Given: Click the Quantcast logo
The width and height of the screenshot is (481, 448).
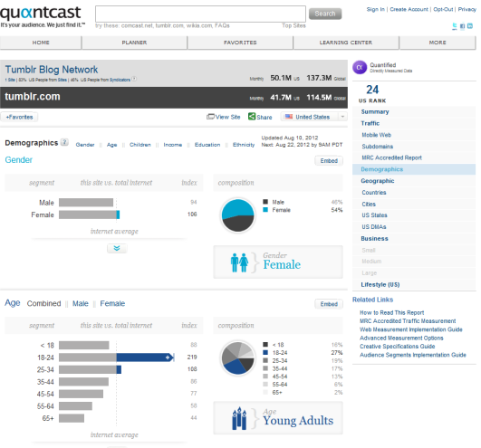Looking at the screenshot, I should [x=41, y=13].
